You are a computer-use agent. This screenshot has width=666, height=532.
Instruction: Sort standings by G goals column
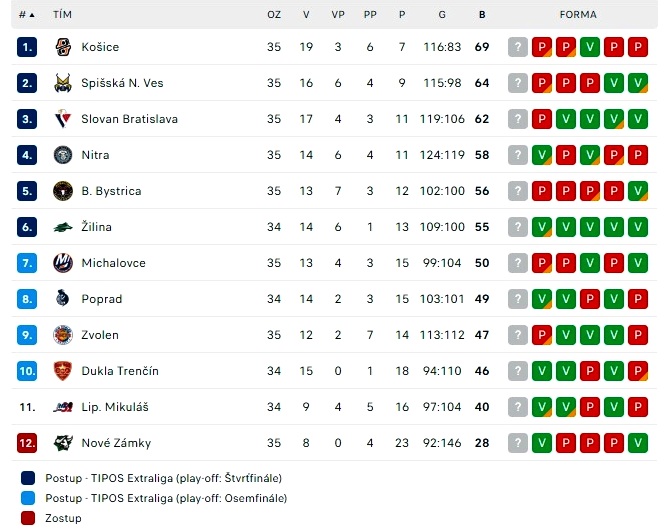442,15
